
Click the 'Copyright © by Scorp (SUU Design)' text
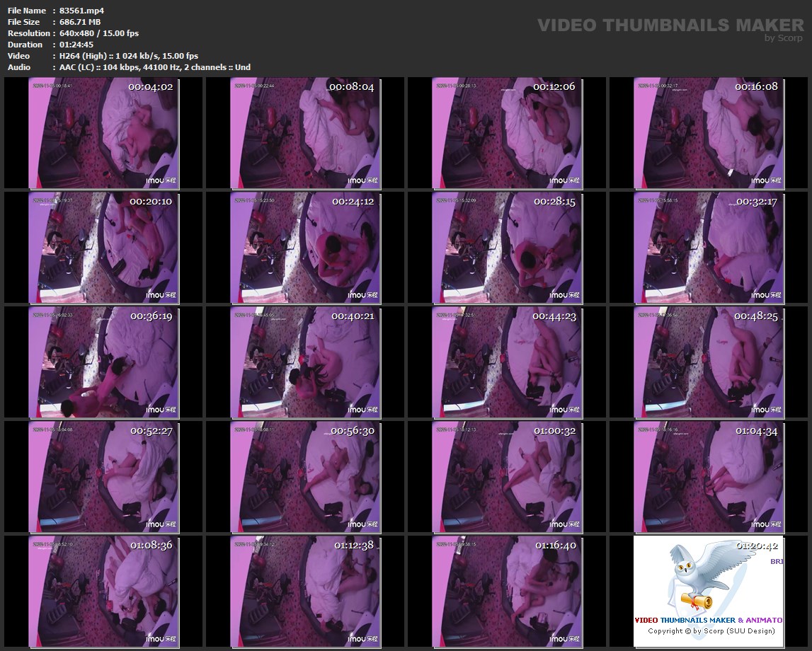coord(711,630)
